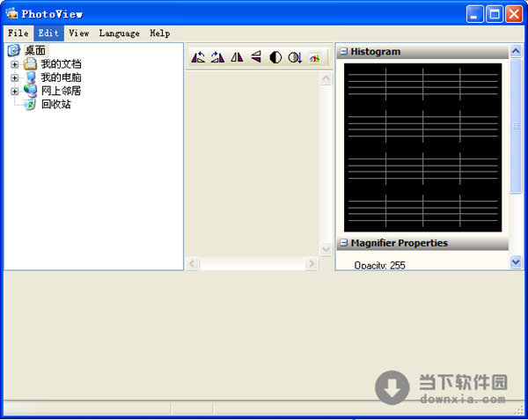Click the image area horizontal scroll right arrow

(311, 264)
